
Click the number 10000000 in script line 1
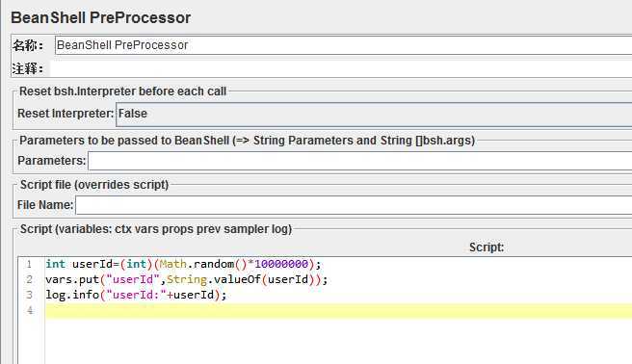[x=281, y=264]
